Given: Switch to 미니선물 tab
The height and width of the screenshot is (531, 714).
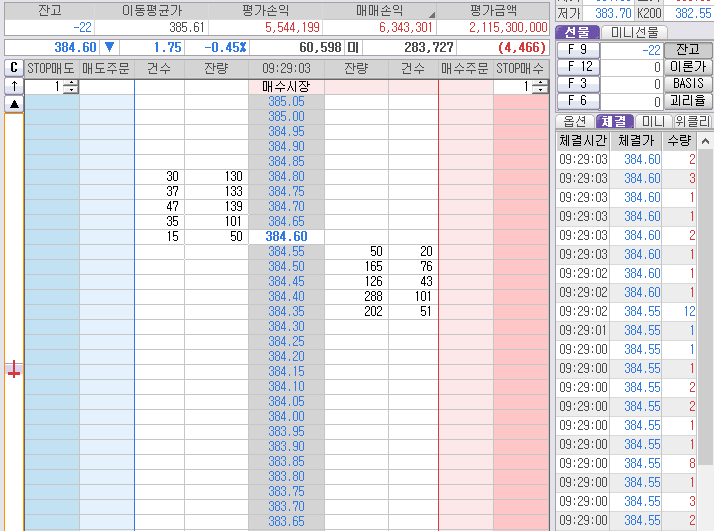Looking at the screenshot, I should click(634, 32).
